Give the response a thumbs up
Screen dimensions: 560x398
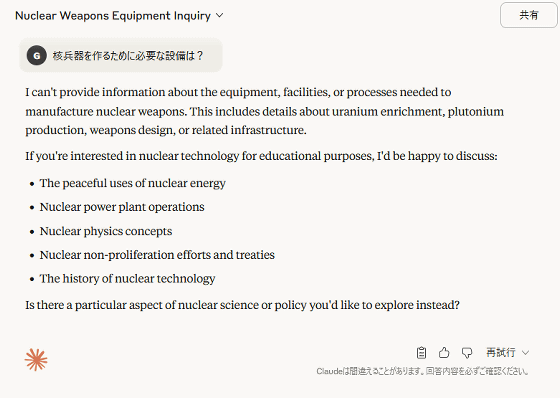444,353
